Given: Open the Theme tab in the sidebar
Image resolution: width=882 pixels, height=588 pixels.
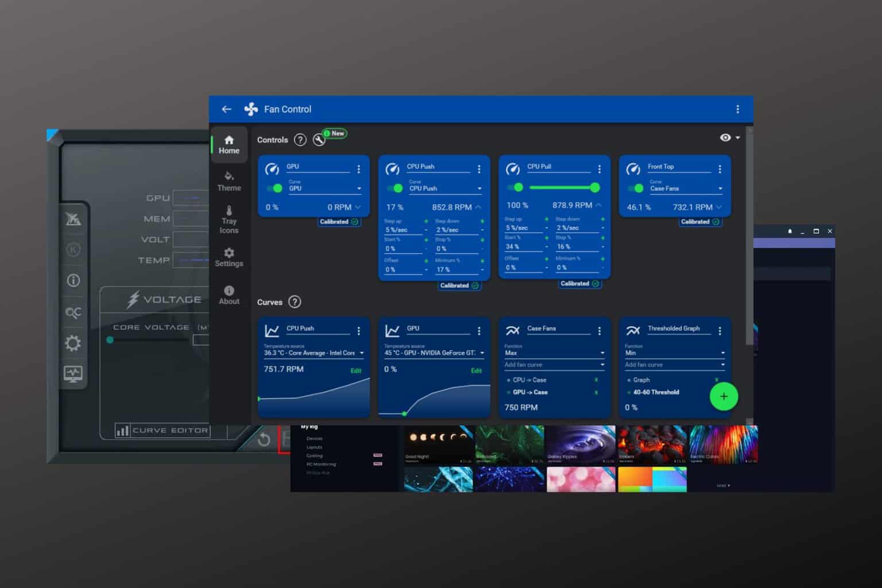Looking at the screenshot, I should tap(229, 181).
